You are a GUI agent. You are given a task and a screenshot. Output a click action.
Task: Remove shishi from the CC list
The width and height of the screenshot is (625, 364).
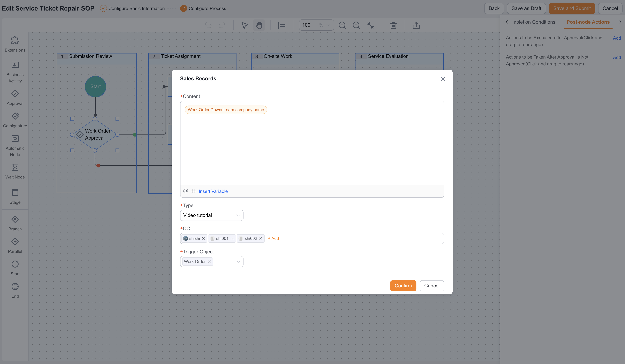click(203, 238)
